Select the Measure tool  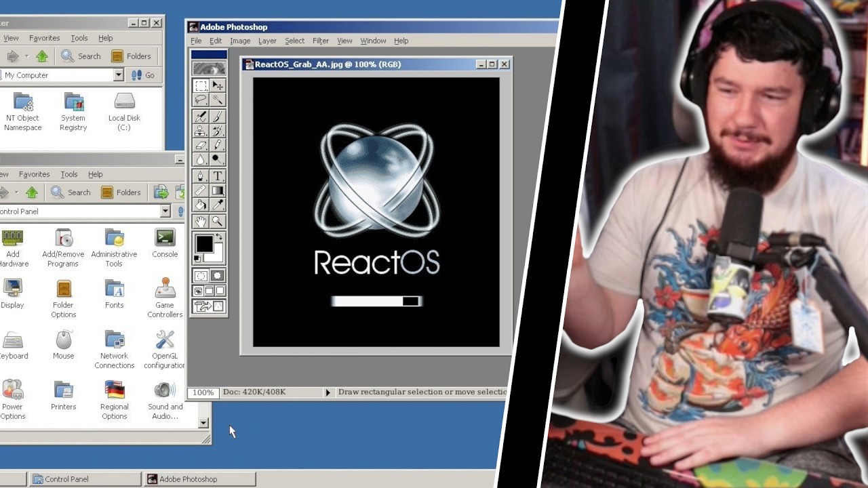[x=201, y=190]
